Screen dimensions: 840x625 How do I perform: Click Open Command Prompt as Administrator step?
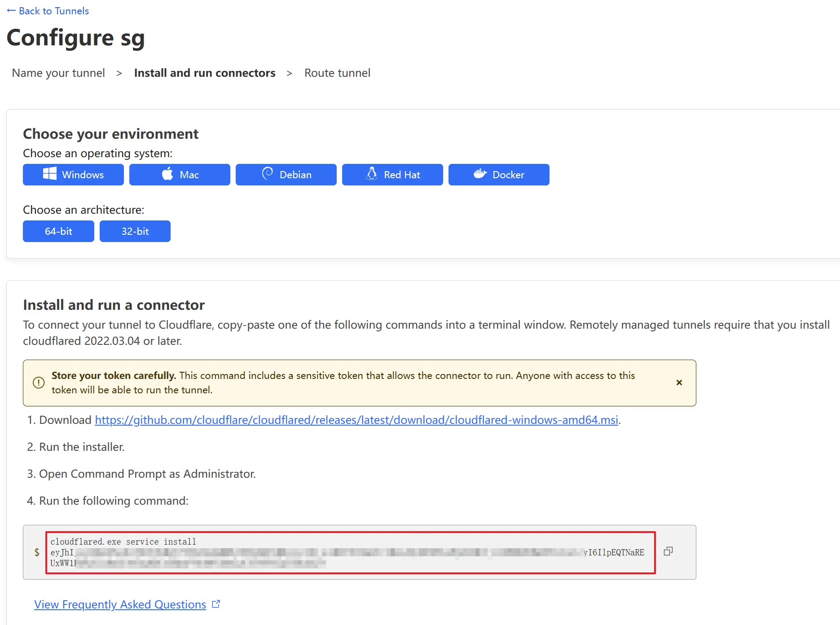(147, 474)
